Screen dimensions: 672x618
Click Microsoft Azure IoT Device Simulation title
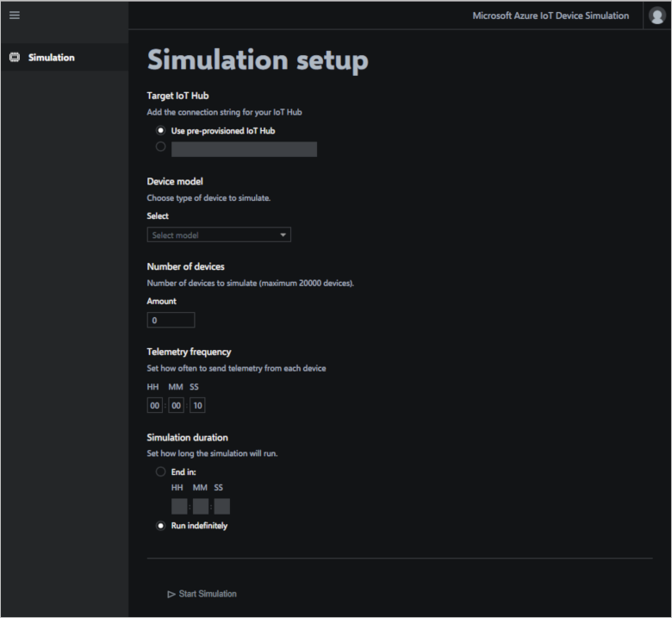551,16
